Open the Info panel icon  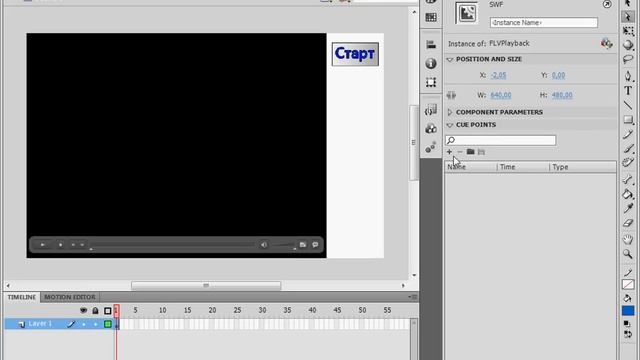point(431,63)
